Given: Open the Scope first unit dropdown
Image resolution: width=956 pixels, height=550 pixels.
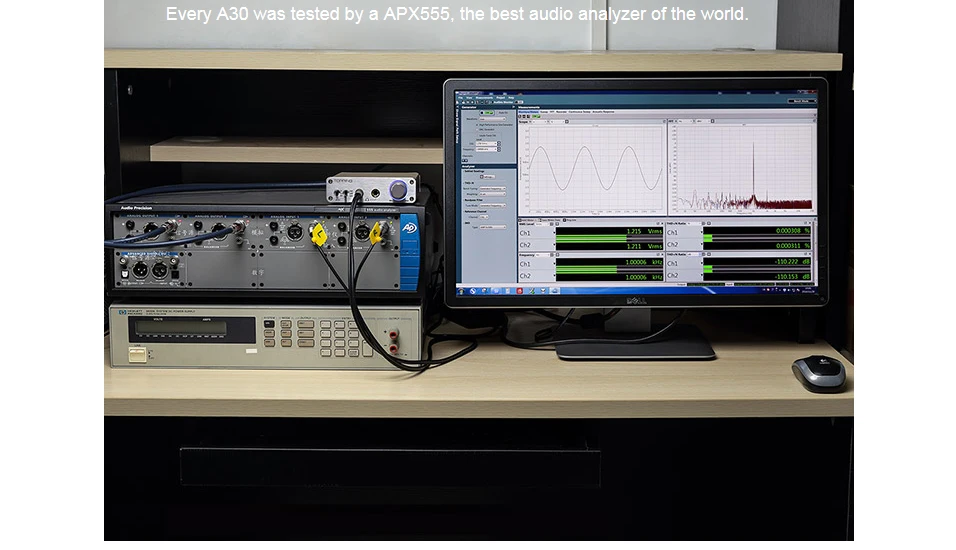Looking at the screenshot, I should click(x=539, y=121).
